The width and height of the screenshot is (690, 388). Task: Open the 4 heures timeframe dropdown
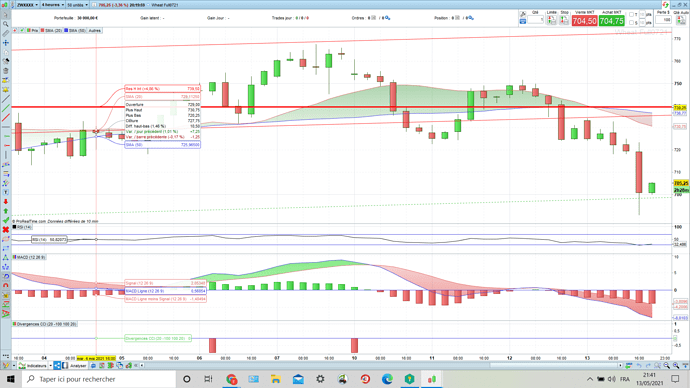(52, 5)
